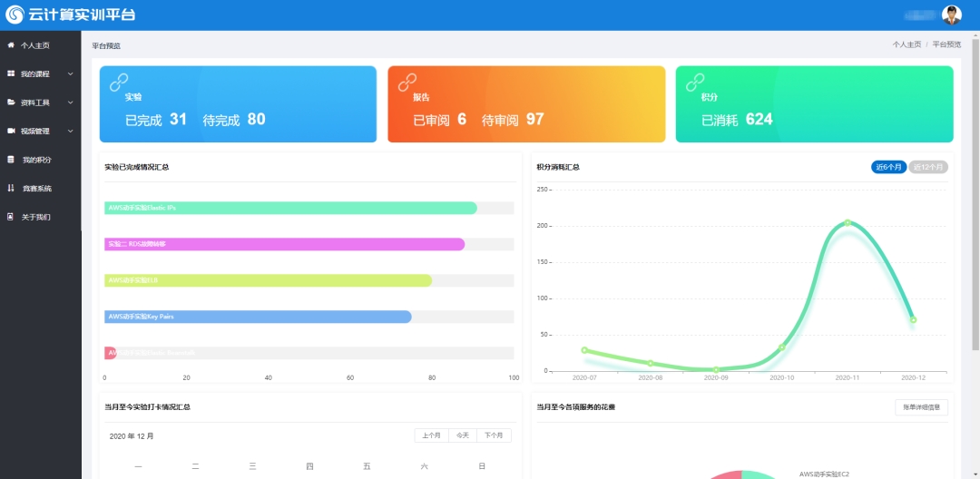Open the user avatar in header
The image size is (980, 479).
[x=951, y=15]
